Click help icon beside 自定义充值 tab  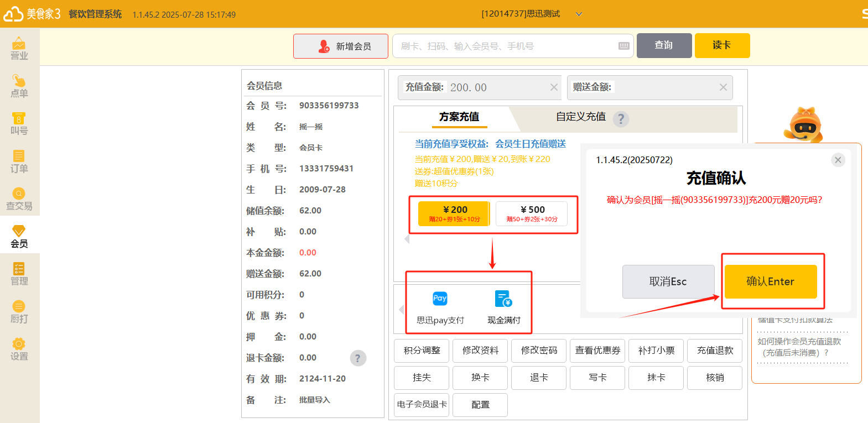(x=621, y=119)
